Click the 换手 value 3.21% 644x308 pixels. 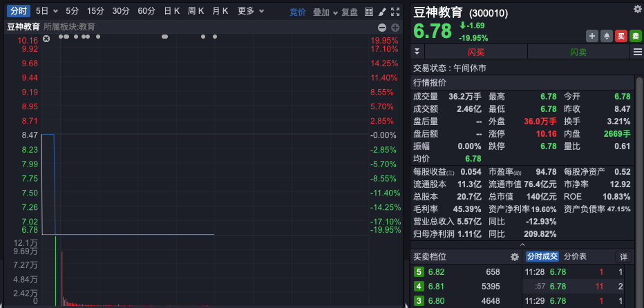(618, 122)
